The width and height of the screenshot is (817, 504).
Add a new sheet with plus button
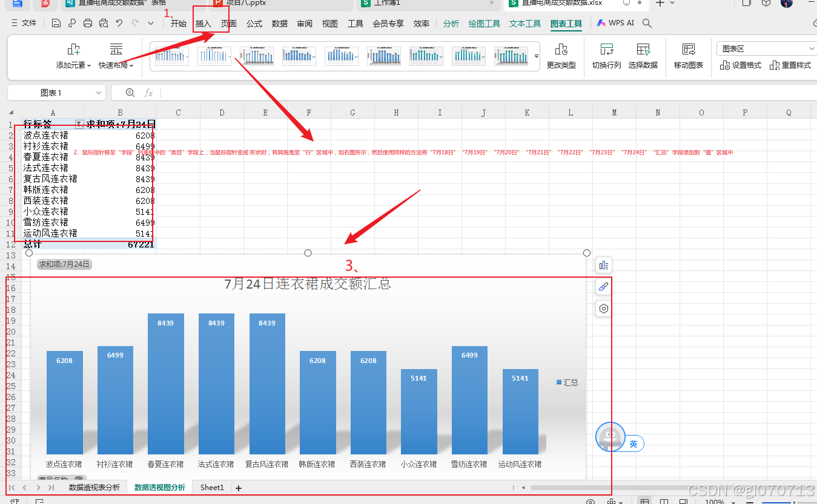pyautogui.click(x=239, y=488)
